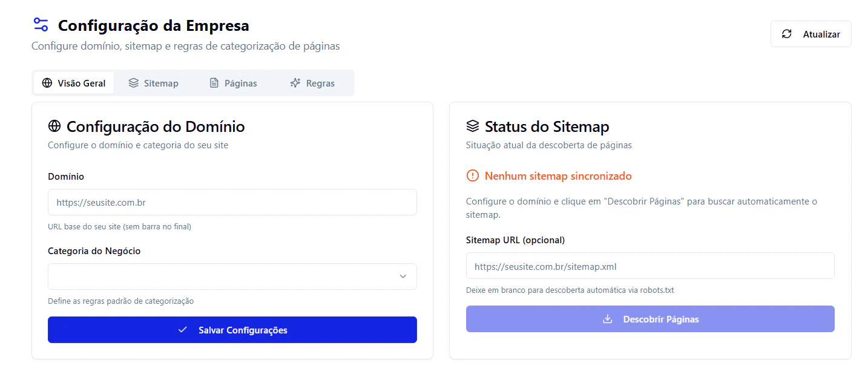Click the document icon on the Páginas tab
Screen dimensions: 868x383
[213, 83]
